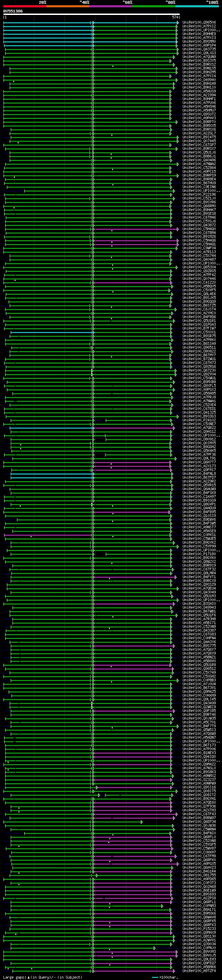Select the UniRef100_Q66RM0 entry

pyautogui.click(x=199, y=206)
